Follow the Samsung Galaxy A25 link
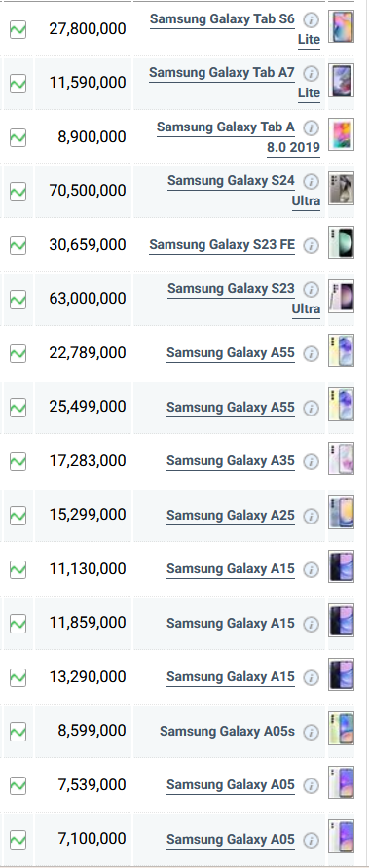 click(x=231, y=516)
